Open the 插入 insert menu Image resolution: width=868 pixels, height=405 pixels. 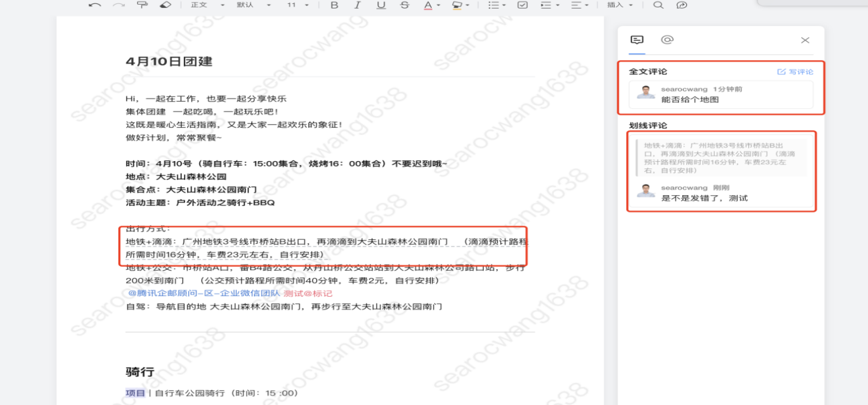point(619,5)
